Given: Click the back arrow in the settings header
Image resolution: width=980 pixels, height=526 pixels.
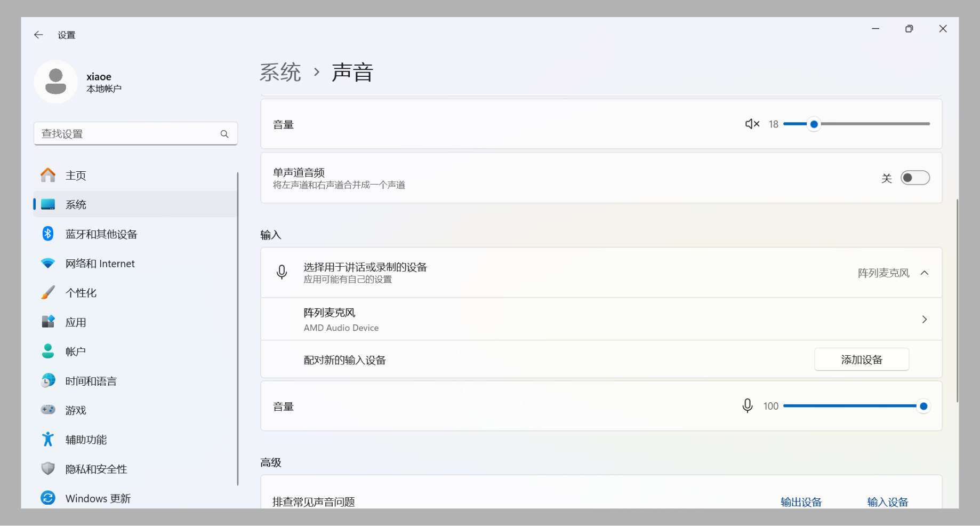Looking at the screenshot, I should point(38,35).
